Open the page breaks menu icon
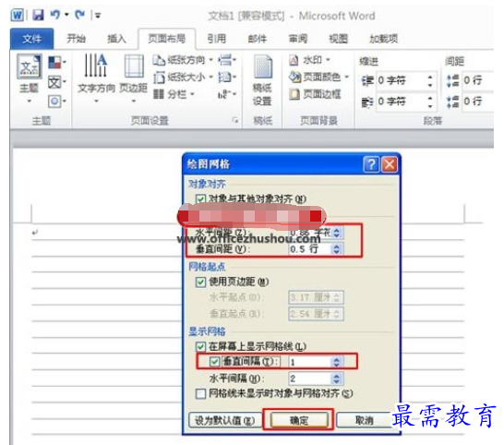 point(227,60)
